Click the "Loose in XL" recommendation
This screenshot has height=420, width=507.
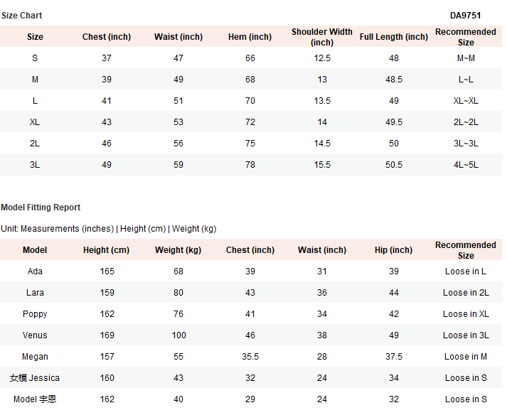(x=466, y=314)
